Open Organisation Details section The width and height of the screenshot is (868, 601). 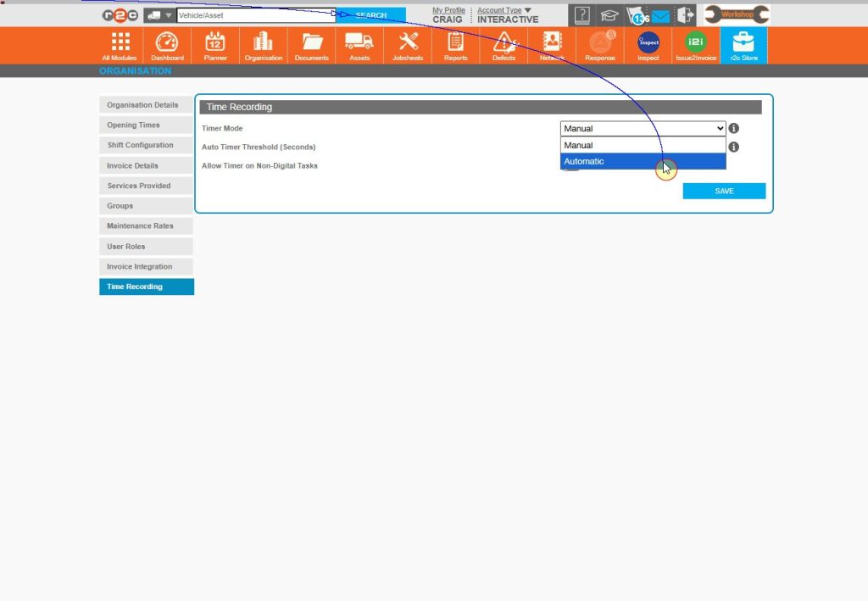click(x=146, y=105)
